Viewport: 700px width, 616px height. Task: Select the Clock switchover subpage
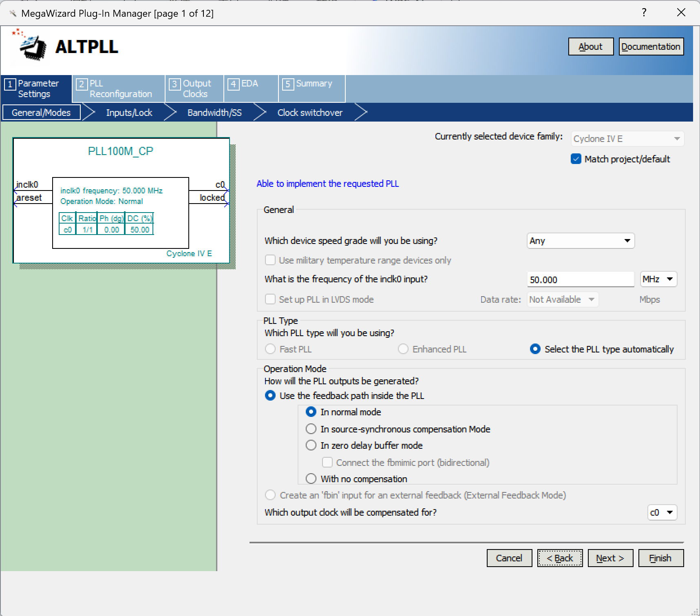pos(310,113)
